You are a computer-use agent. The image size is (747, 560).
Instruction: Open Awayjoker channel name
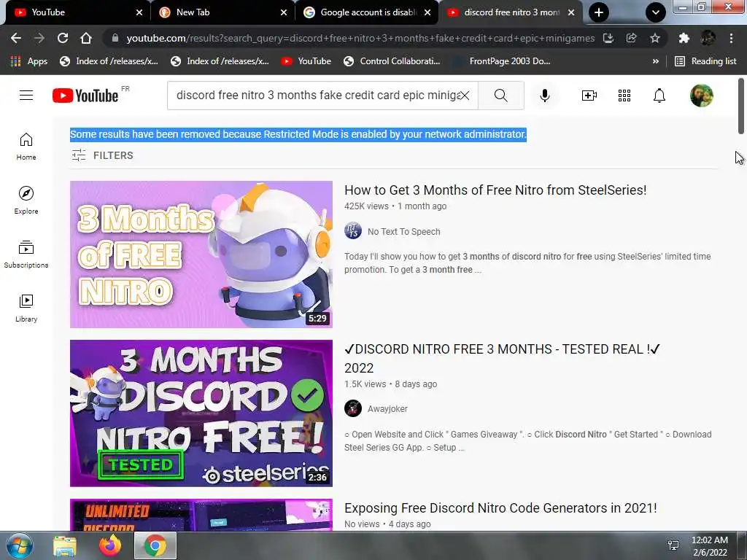point(387,408)
